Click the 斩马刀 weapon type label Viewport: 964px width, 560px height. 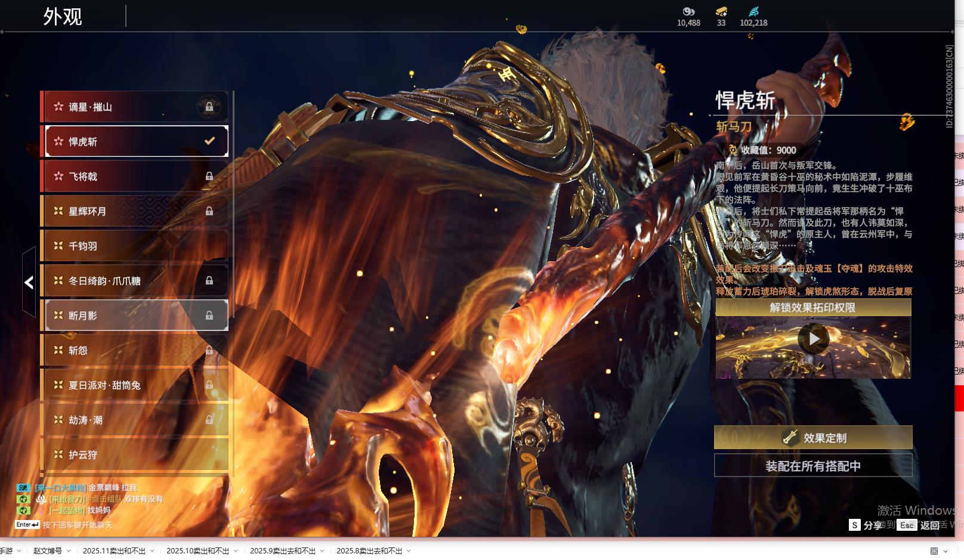tap(734, 126)
